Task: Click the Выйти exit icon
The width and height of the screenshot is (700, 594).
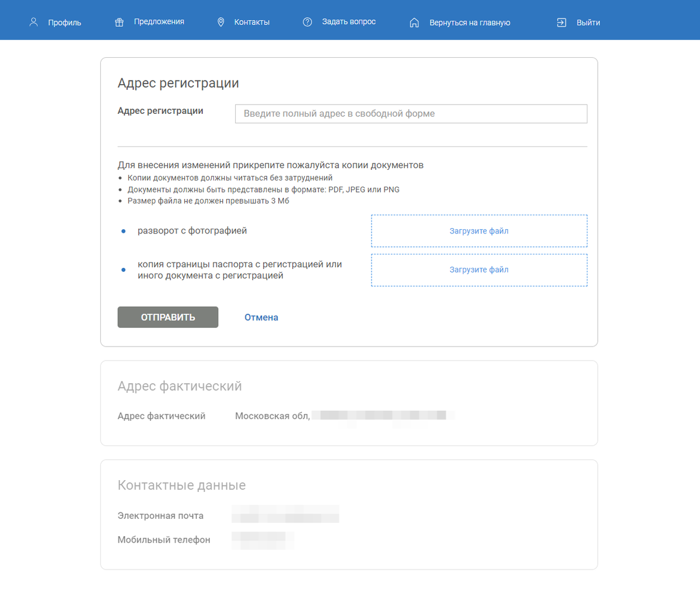Action: click(561, 23)
